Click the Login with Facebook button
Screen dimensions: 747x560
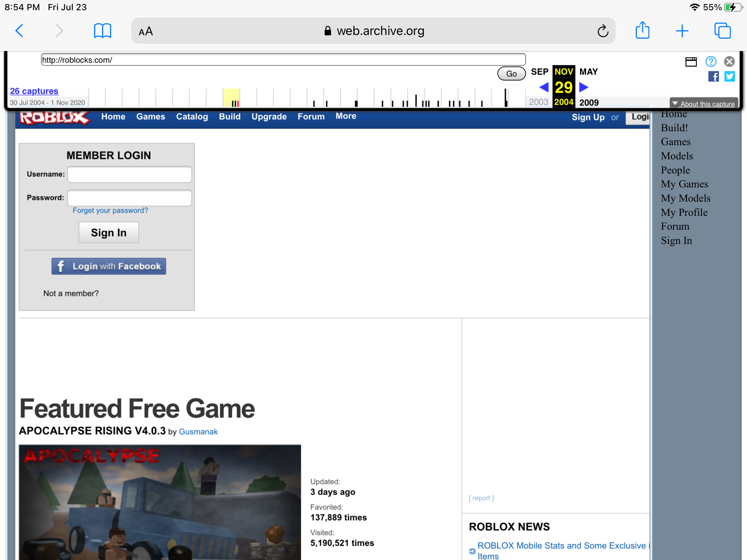click(x=108, y=267)
